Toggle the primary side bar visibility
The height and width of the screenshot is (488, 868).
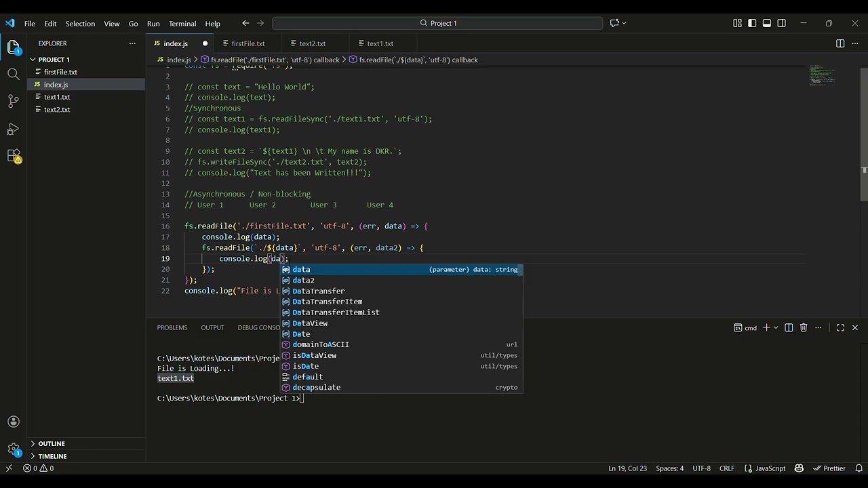point(752,23)
